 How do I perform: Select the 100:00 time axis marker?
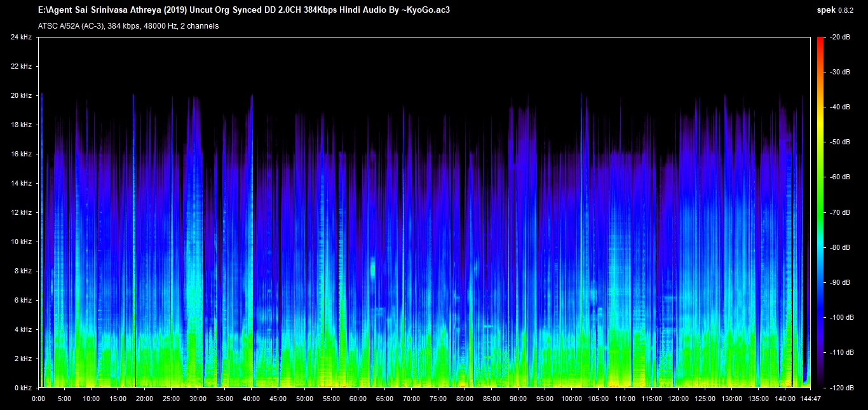pos(571,399)
